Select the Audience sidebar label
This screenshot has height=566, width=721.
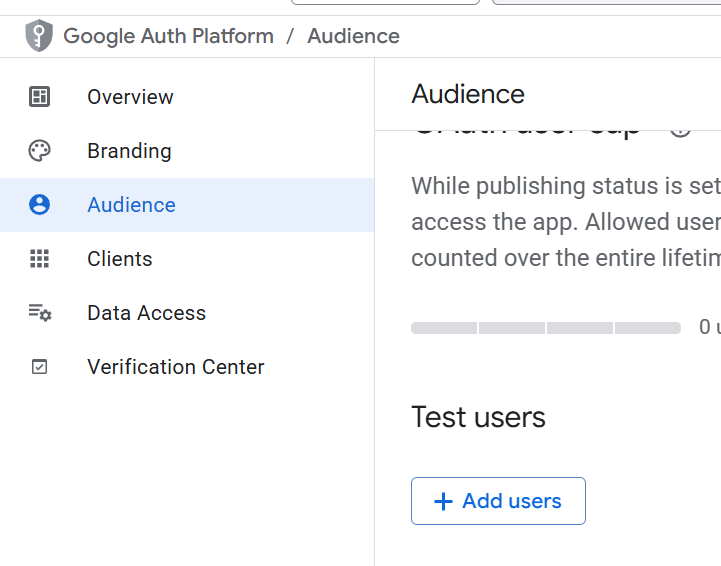point(131,205)
